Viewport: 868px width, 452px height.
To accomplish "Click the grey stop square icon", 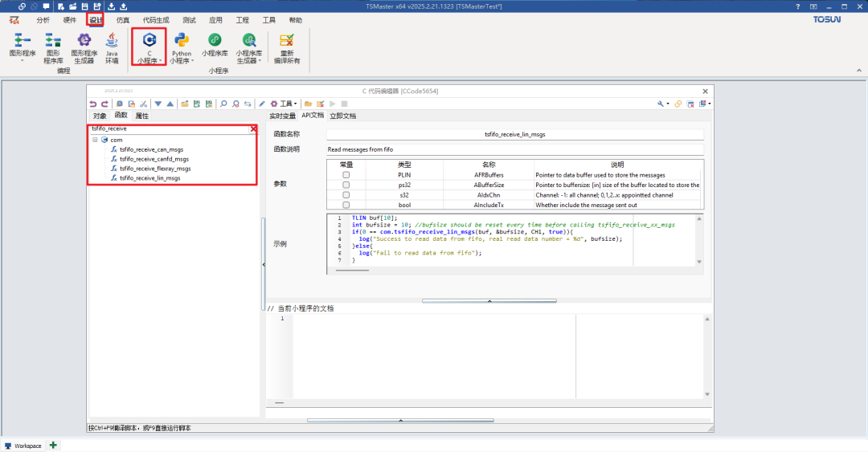I will [344, 104].
